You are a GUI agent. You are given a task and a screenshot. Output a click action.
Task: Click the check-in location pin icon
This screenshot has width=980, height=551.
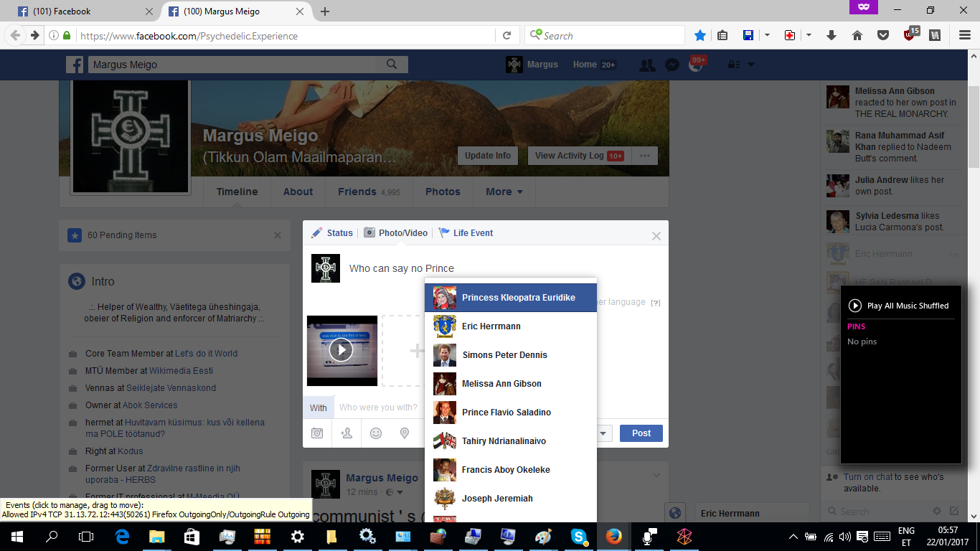click(405, 433)
